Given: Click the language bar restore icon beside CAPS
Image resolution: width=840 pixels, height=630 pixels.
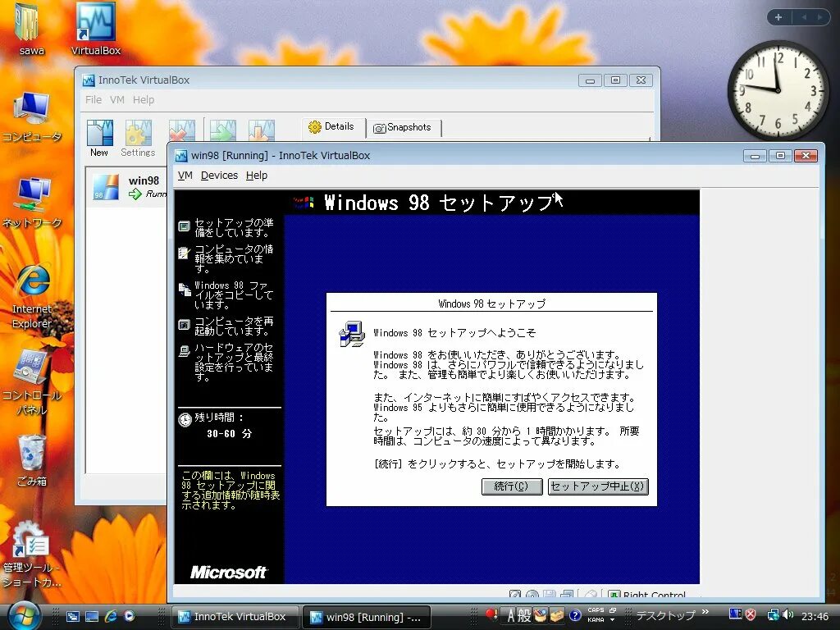Looking at the screenshot, I should (612, 610).
